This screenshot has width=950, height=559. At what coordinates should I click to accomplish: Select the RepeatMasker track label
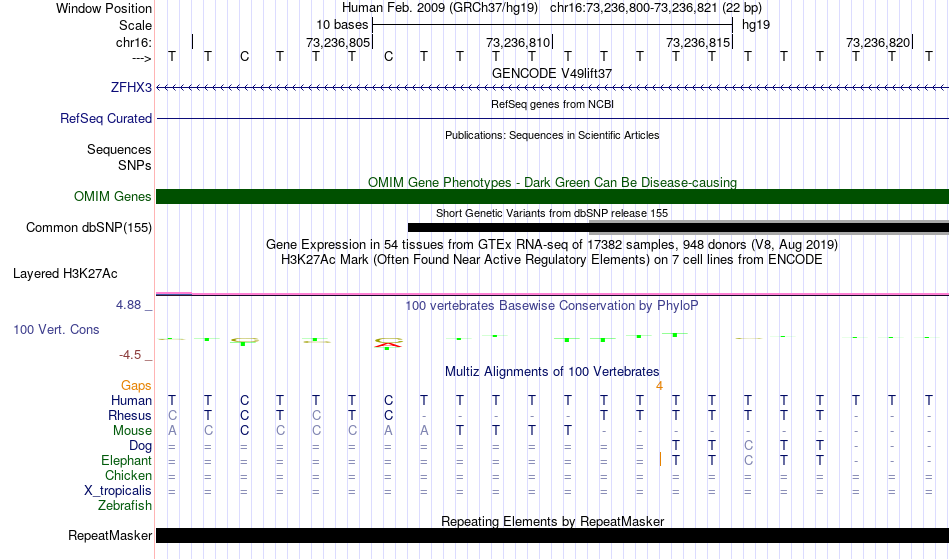coord(110,535)
